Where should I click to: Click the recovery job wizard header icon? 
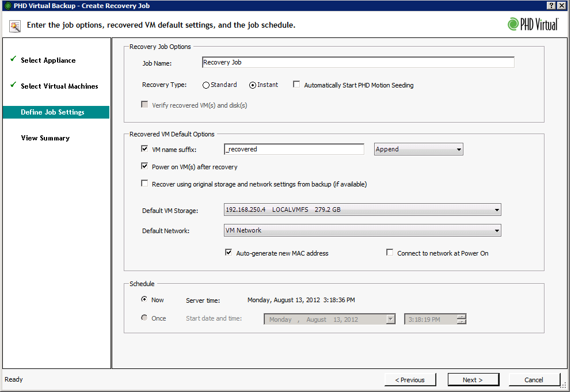coord(15,26)
